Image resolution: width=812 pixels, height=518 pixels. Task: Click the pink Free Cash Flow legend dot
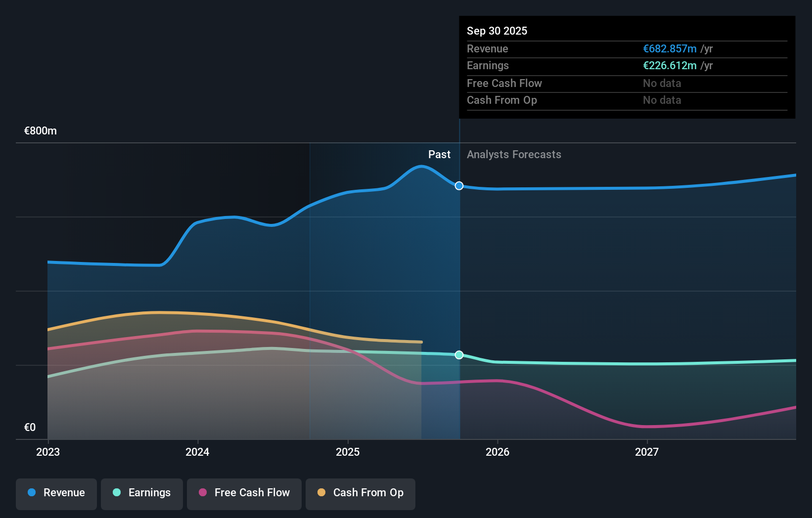(x=202, y=493)
